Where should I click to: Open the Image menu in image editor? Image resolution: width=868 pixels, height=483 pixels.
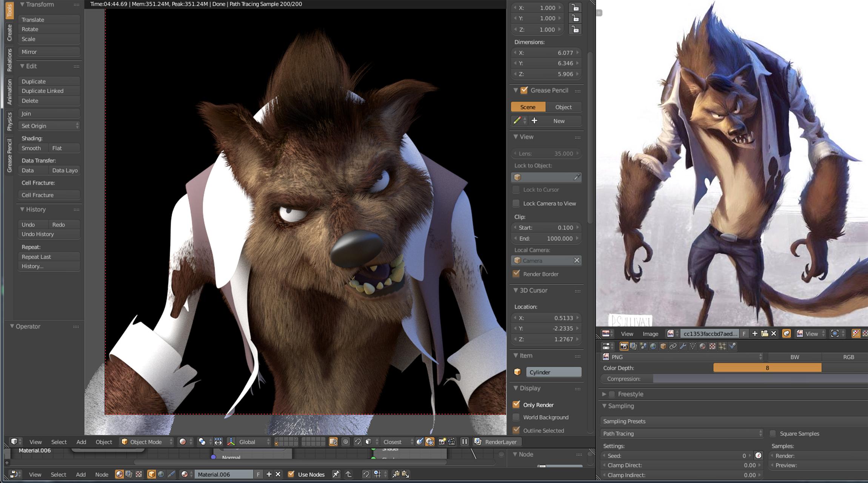[x=650, y=333]
